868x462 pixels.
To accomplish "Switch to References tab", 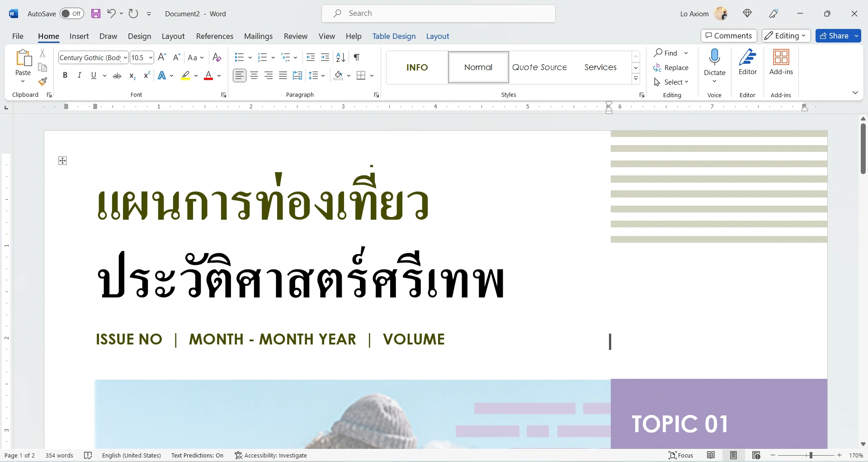I will [215, 36].
